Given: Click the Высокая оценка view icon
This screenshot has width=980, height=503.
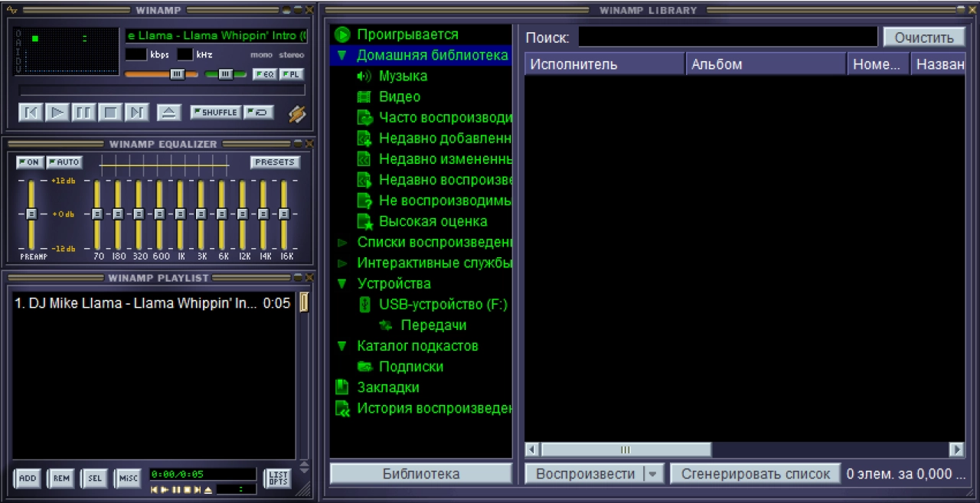Looking at the screenshot, I should [x=364, y=221].
